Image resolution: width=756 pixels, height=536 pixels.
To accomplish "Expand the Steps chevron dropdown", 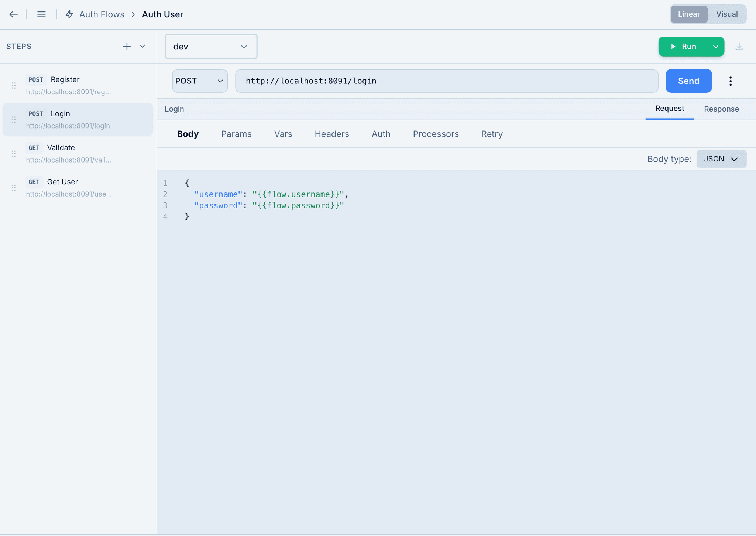I will click(x=142, y=46).
